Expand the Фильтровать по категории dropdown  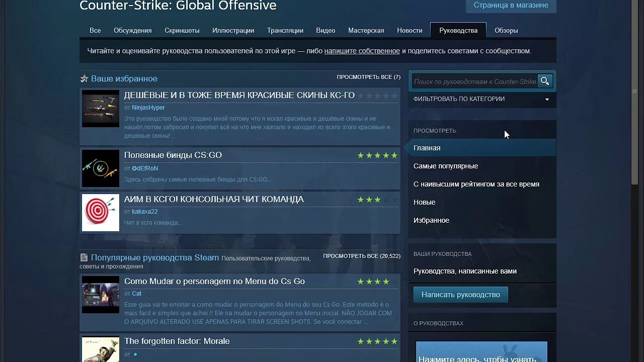(481, 99)
